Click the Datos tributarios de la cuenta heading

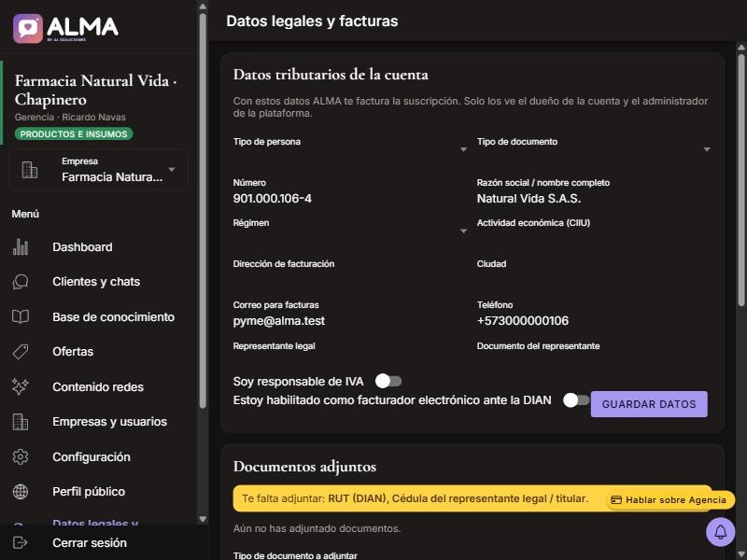click(x=331, y=75)
